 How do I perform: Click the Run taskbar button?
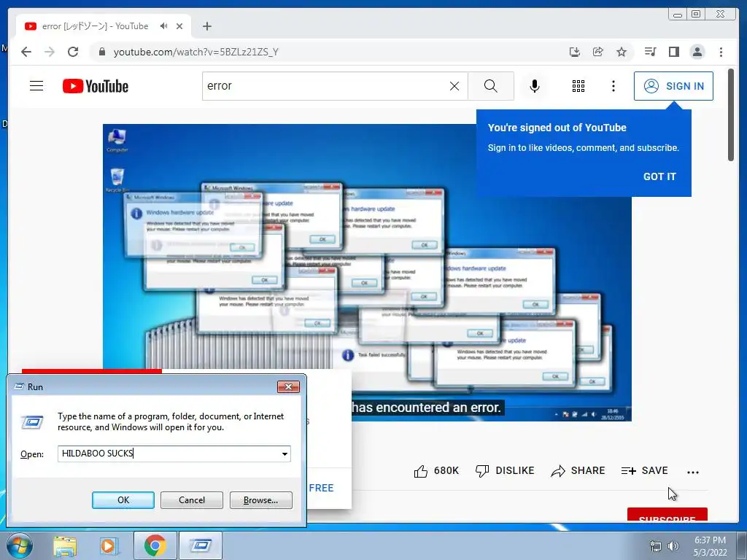pos(201,545)
